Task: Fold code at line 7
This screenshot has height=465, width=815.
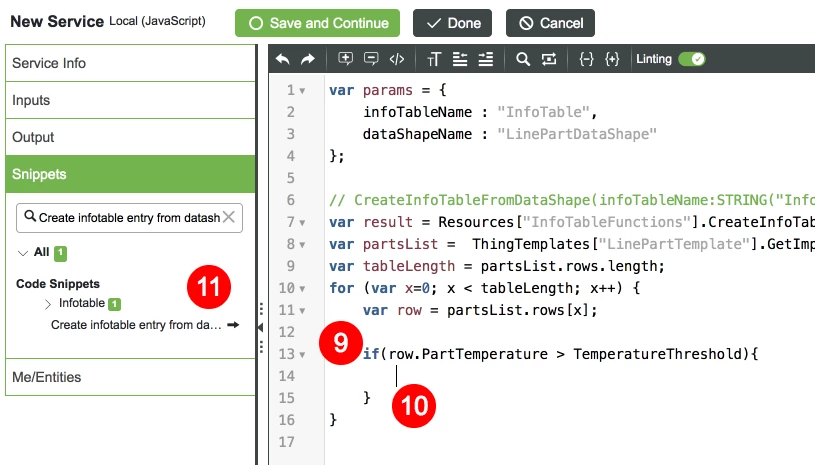Action: coord(303,223)
